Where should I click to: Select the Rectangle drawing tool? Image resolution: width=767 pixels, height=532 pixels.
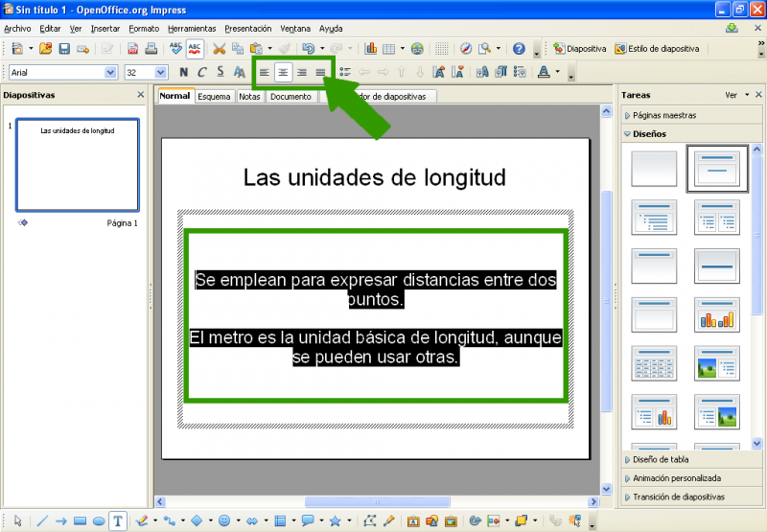(81, 521)
